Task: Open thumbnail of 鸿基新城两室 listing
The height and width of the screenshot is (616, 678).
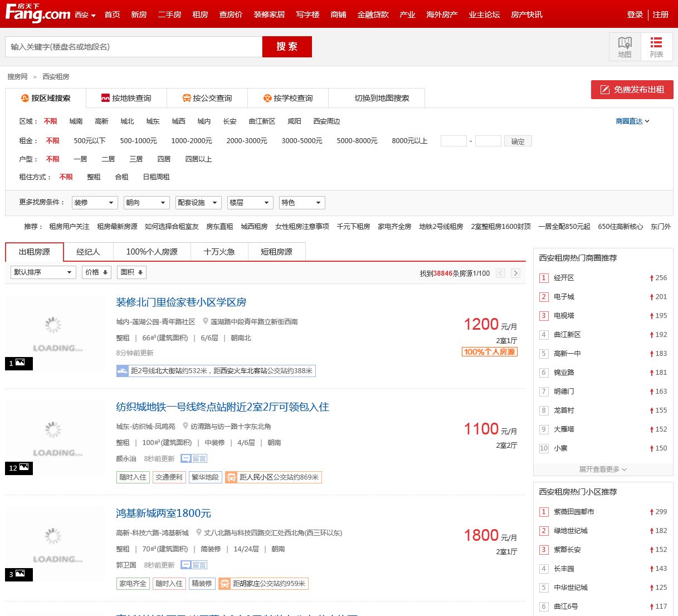Action: pos(56,544)
